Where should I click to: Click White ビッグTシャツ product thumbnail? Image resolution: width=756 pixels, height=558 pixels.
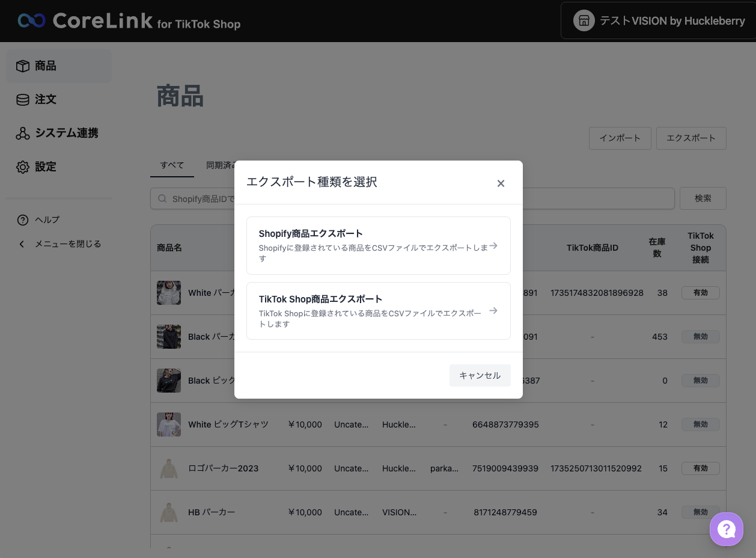click(x=169, y=425)
